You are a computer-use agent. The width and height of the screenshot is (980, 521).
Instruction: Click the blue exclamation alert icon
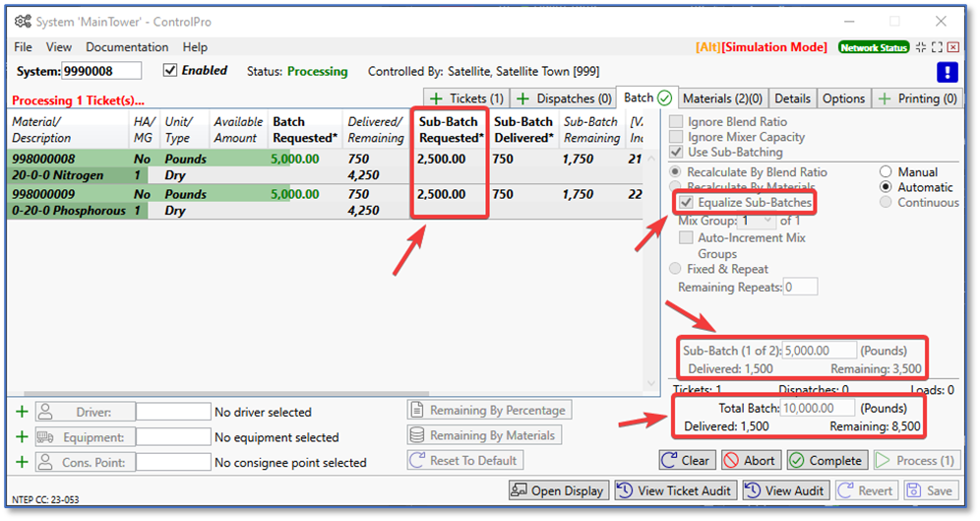[947, 72]
